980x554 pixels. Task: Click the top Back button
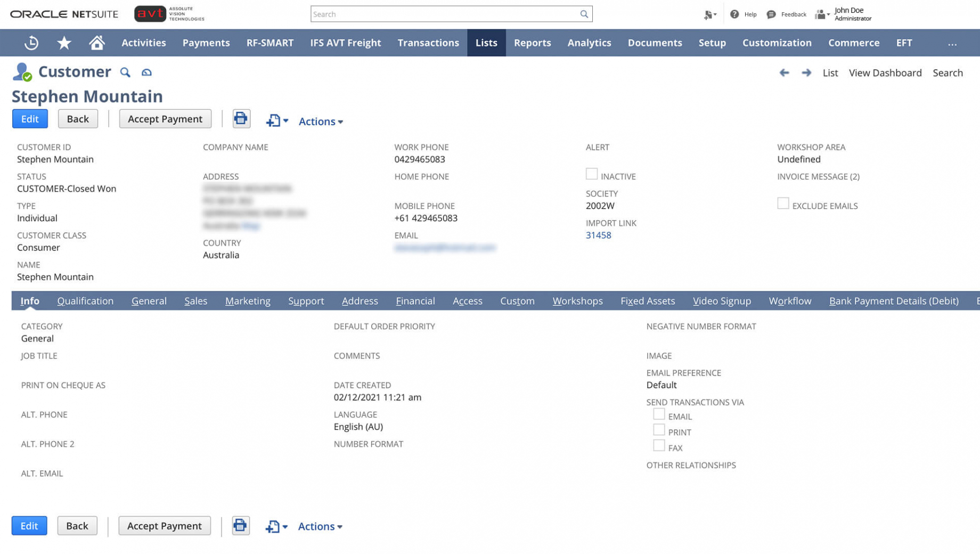pyautogui.click(x=78, y=119)
